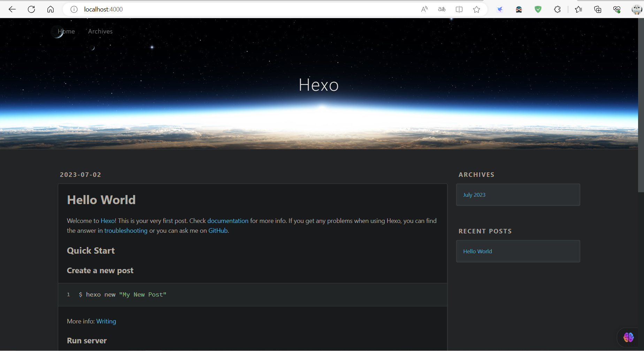Open the Extensions puzzle piece menu

[557, 9]
